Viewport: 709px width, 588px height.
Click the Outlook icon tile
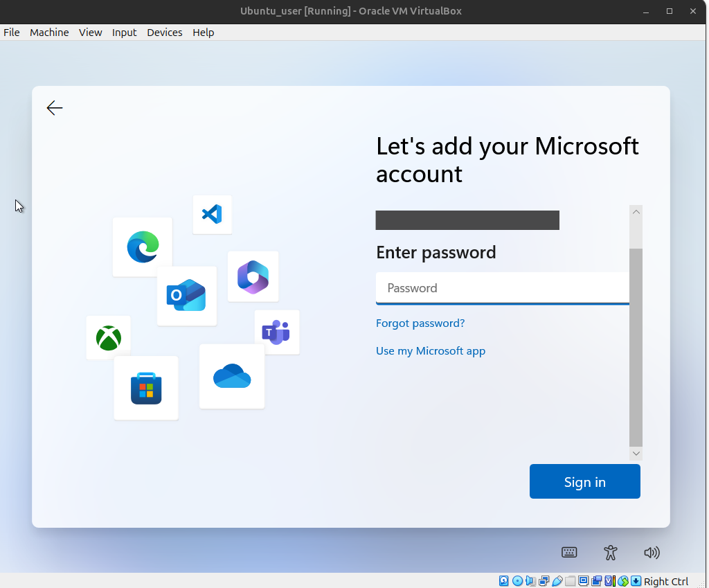pyautogui.click(x=187, y=296)
